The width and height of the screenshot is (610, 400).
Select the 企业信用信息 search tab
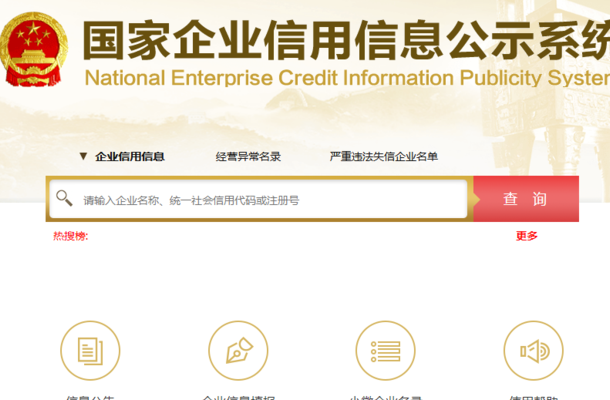pyautogui.click(x=130, y=156)
